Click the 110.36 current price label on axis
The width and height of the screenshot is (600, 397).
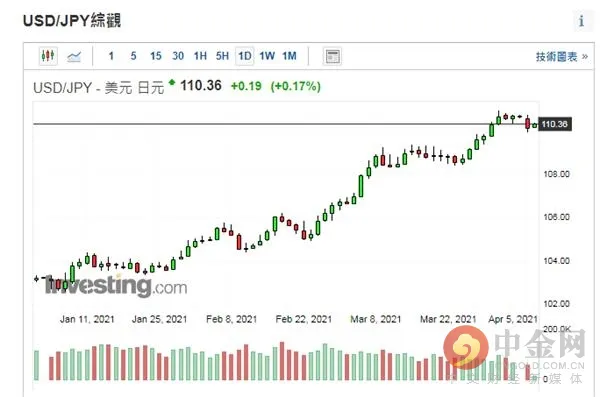click(555, 124)
